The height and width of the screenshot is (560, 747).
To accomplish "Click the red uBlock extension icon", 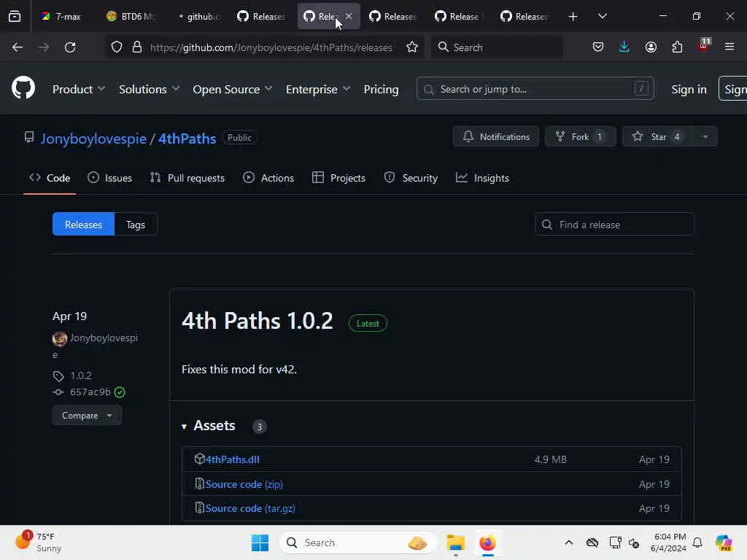I will (x=704, y=46).
